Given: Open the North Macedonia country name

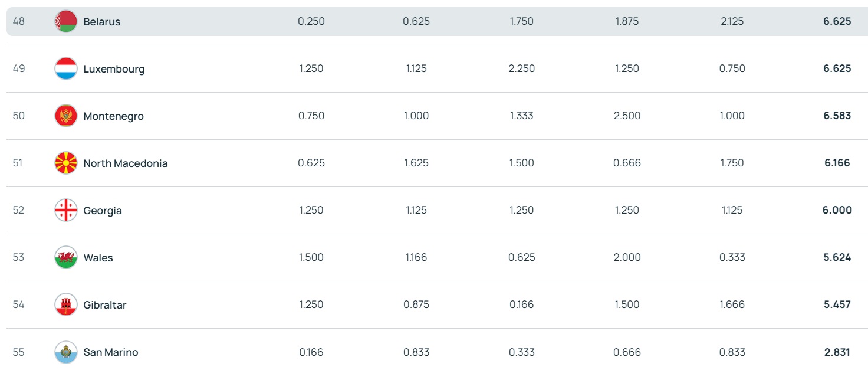Looking at the screenshot, I should pos(126,163).
